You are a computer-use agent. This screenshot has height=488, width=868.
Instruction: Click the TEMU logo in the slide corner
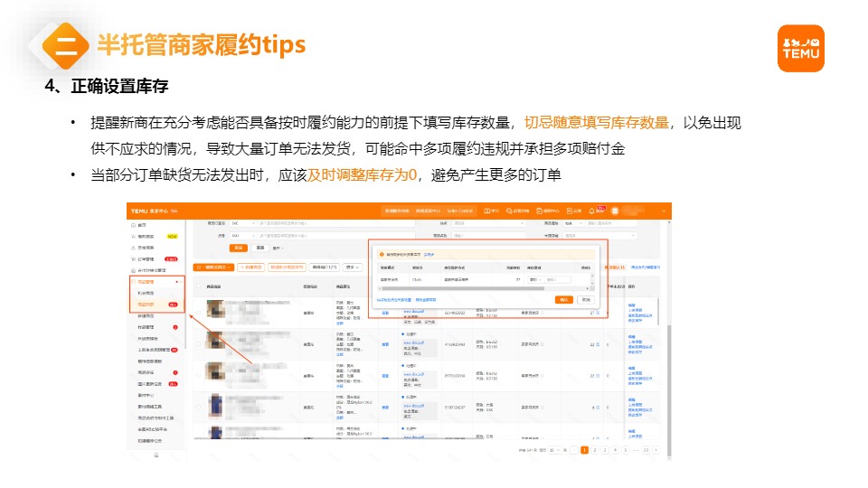800,48
